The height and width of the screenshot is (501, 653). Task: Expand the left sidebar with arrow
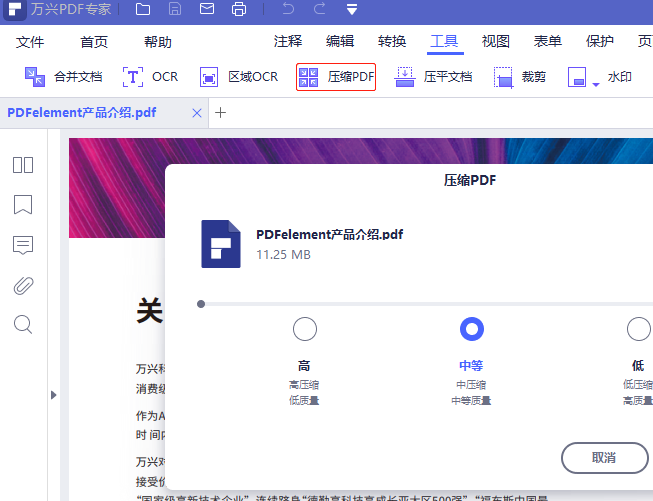pos(53,395)
